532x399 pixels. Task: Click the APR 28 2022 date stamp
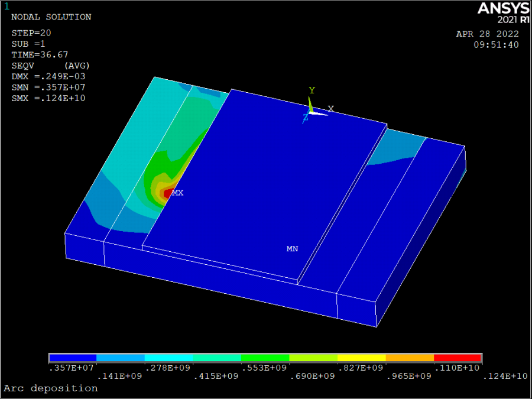[x=487, y=34]
